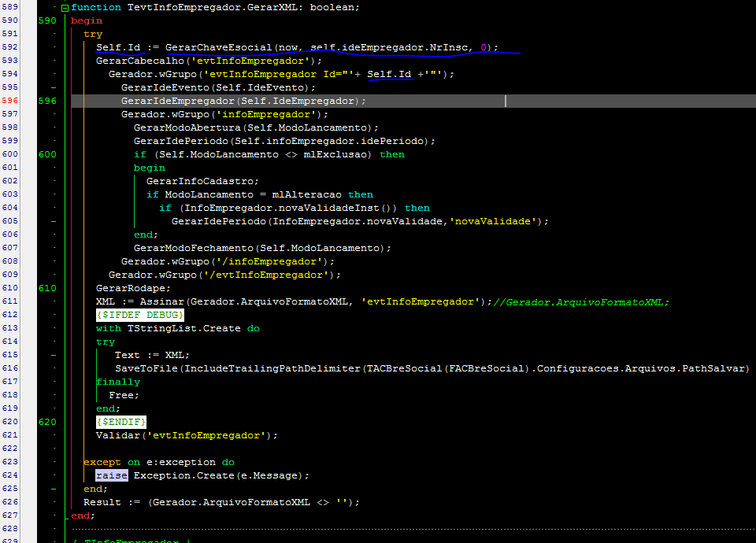The width and height of the screenshot is (756, 543).
Task: Click GerarIdeEvento on line 595
Action: pyautogui.click(x=165, y=87)
